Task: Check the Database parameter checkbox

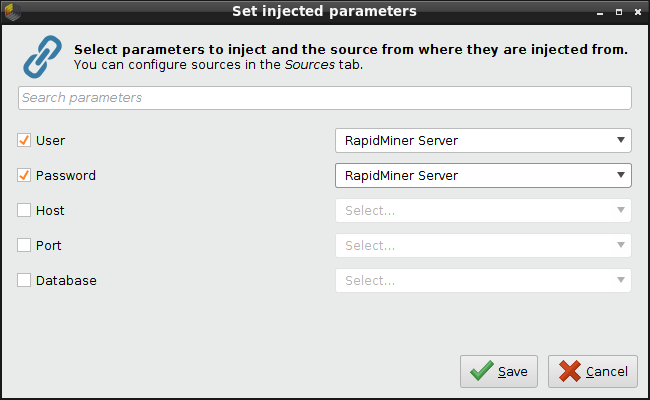Action: (x=24, y=281)
